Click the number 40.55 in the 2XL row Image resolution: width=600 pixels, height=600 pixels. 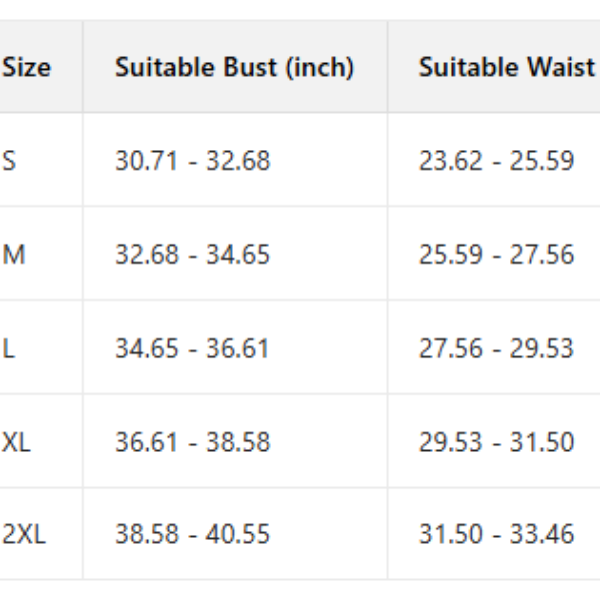pos(238,534)
